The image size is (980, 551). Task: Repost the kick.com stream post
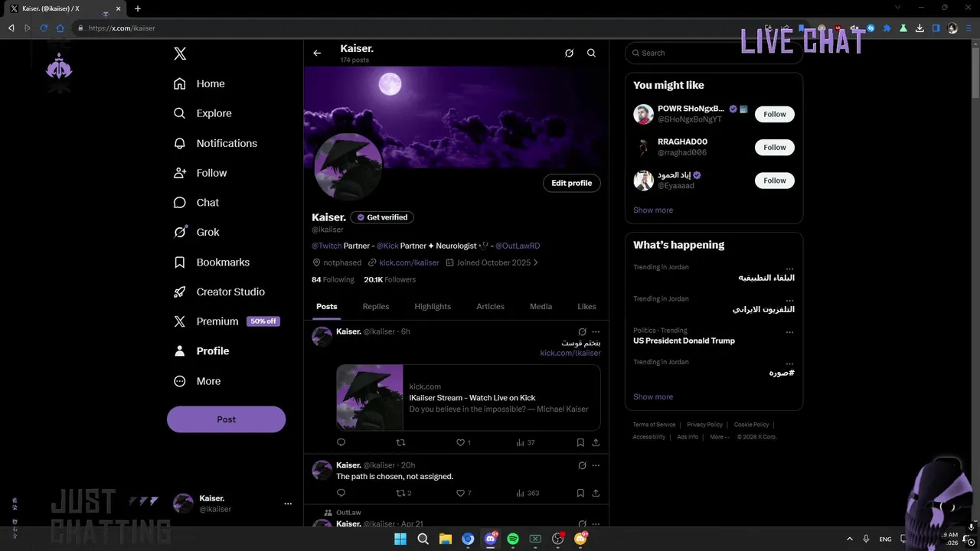[x=400, y=442]
